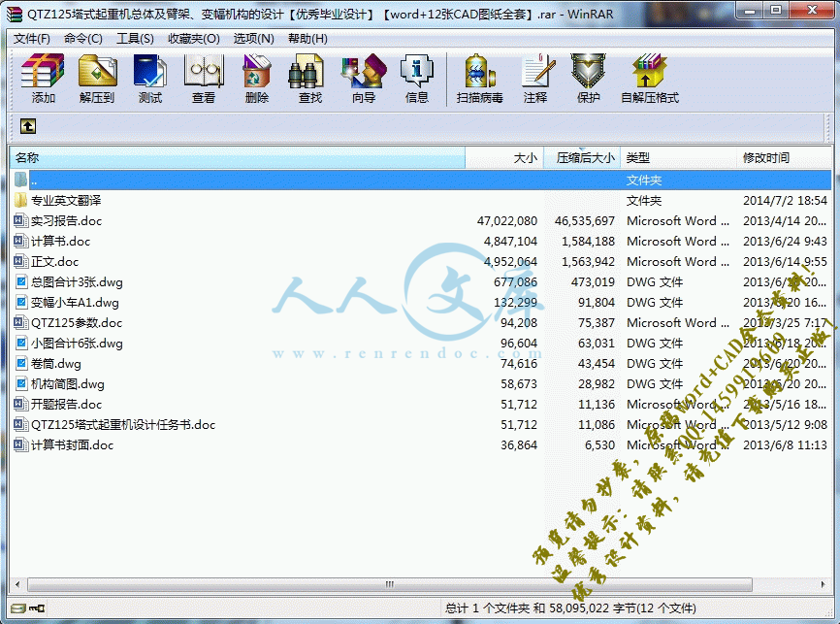This screenshot has width=840, height=624.
Task: Sort by the 名称 column header
Action: pos(237,157)
